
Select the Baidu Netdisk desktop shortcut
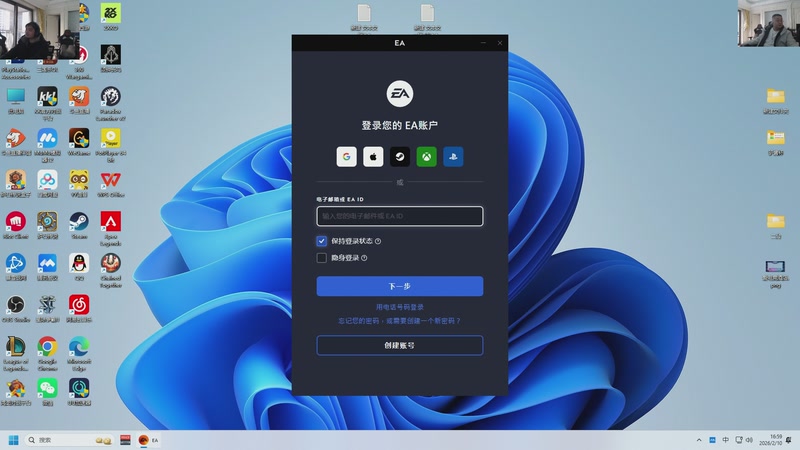[47, 184]
